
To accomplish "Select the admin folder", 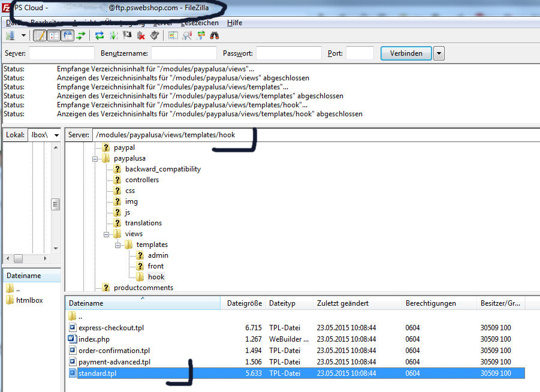I will [x=158, y=255].
